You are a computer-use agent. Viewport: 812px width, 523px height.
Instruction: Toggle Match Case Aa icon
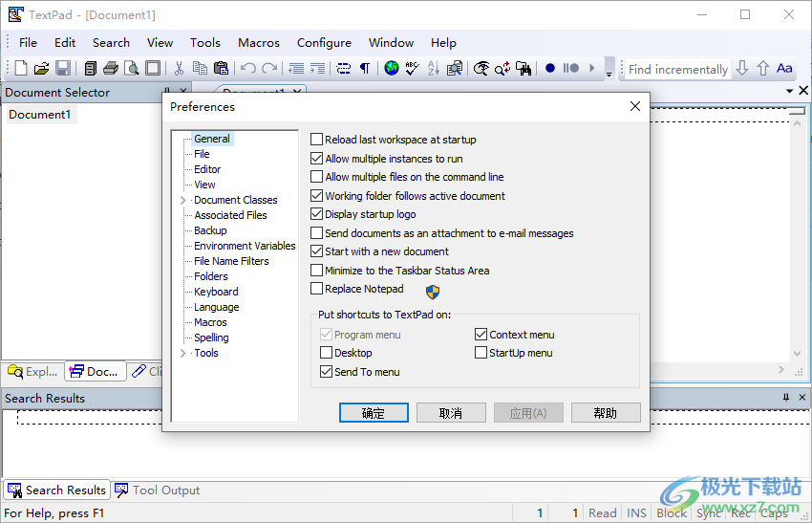[784, 68]
